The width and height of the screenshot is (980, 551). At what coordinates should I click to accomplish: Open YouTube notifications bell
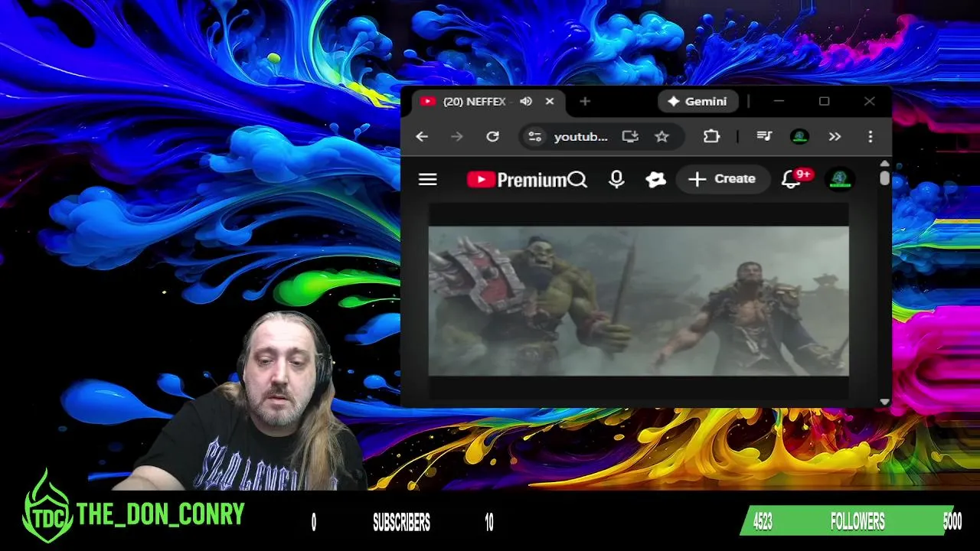[x=791, y=180]
